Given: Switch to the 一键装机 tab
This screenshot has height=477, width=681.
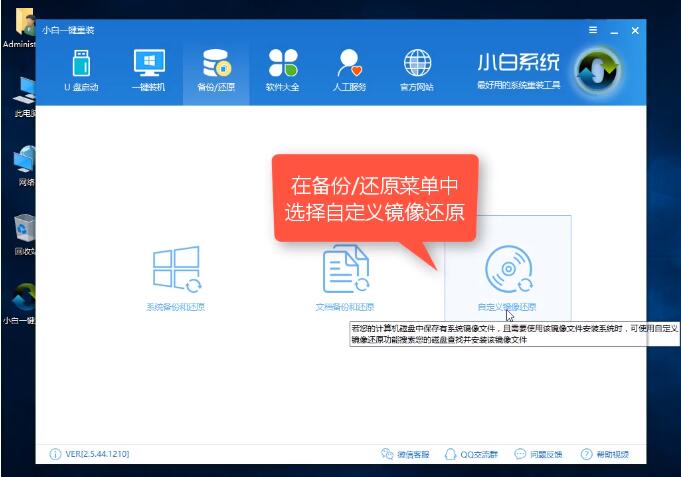Looking at the screenshot, I should point(149,70).
